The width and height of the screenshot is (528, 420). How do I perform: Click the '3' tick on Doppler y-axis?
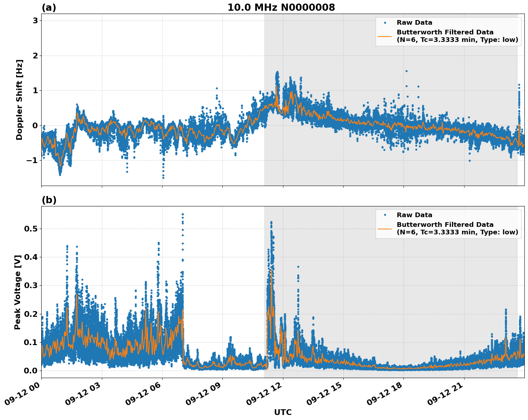[35, 21]
